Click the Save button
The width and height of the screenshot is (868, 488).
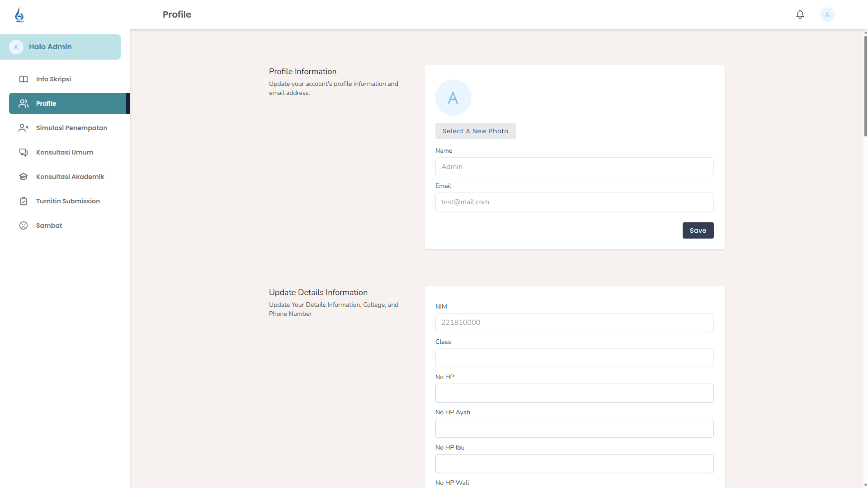[698, 230]
